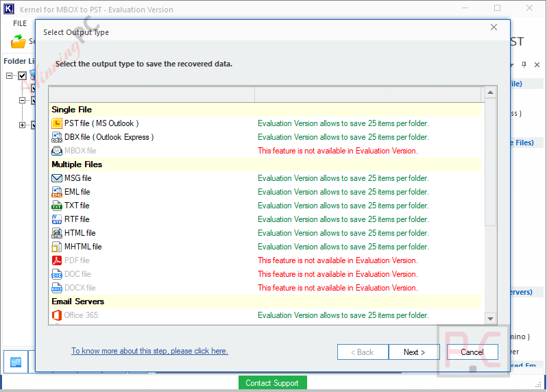Viewport: 547px width, 392px height.
Task: Select the 'RTF file' row text
Action: coord(77,219)
